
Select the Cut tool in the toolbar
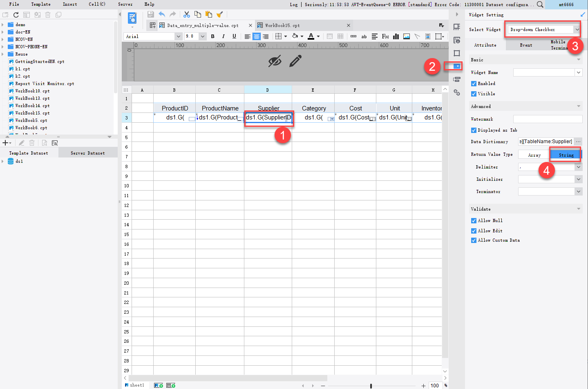click(x=187, y=13)
